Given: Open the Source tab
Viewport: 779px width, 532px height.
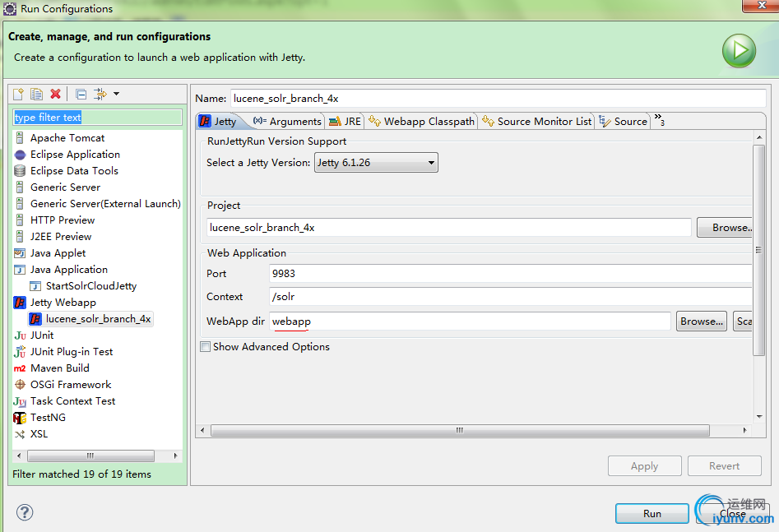Looking at the screenshot, I should 623,121.
